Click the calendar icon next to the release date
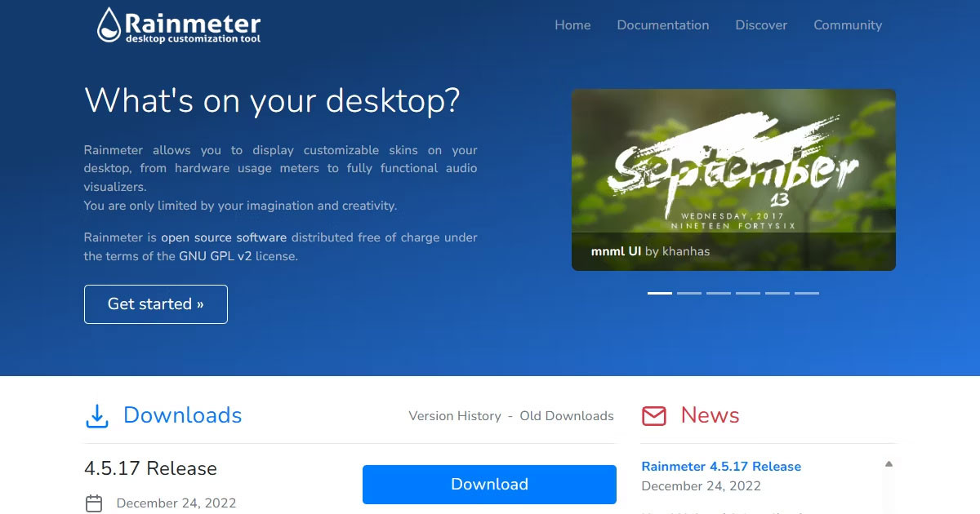Screen dimensions: 980x514 click(x=92, y=503)
